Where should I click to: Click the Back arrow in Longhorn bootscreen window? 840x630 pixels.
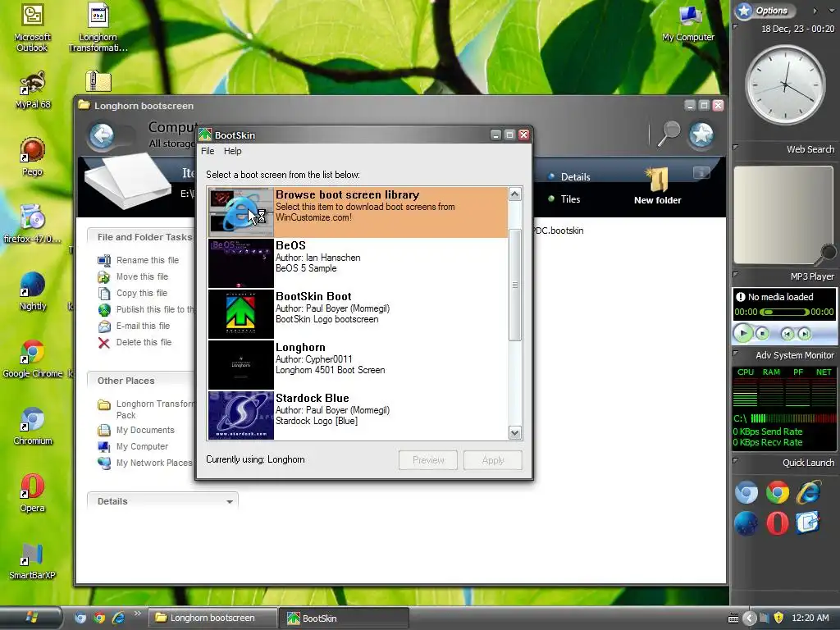[x=102, y=135]
